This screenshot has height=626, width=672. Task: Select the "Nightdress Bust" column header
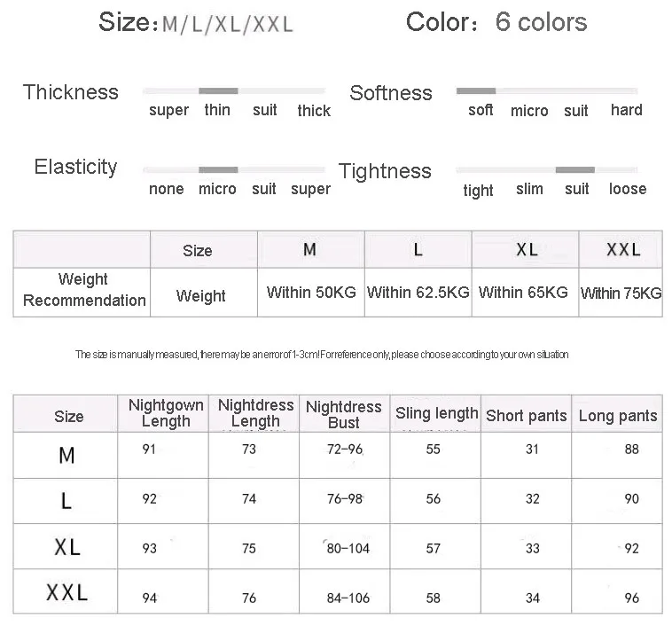(x=344, y=414)
